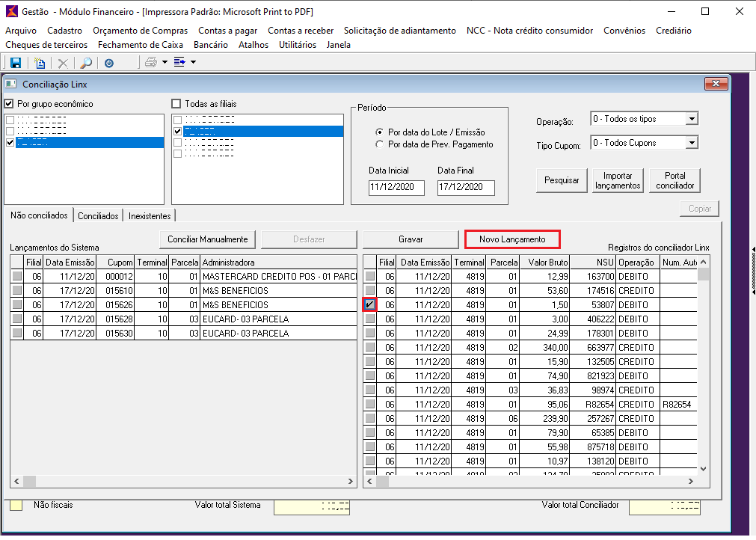Click the printer icon in toolbar
This screenshot has height=540, width=756.
151,63
